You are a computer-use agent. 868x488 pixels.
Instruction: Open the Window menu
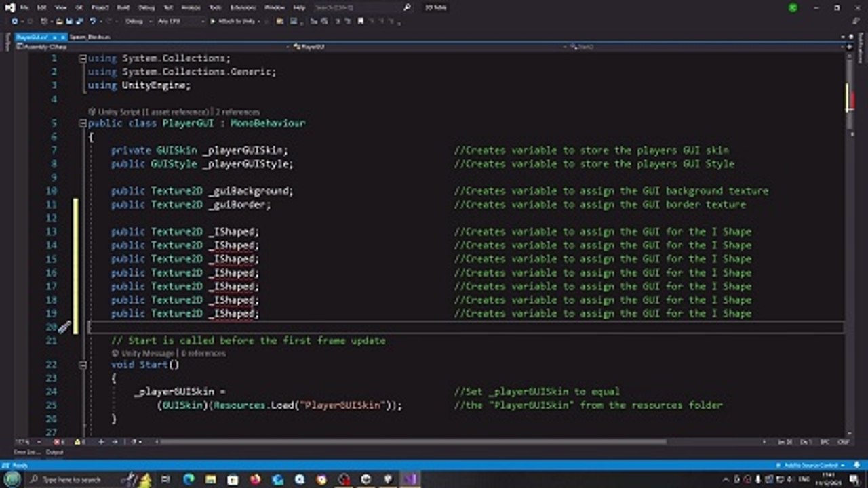click(275, 7)
